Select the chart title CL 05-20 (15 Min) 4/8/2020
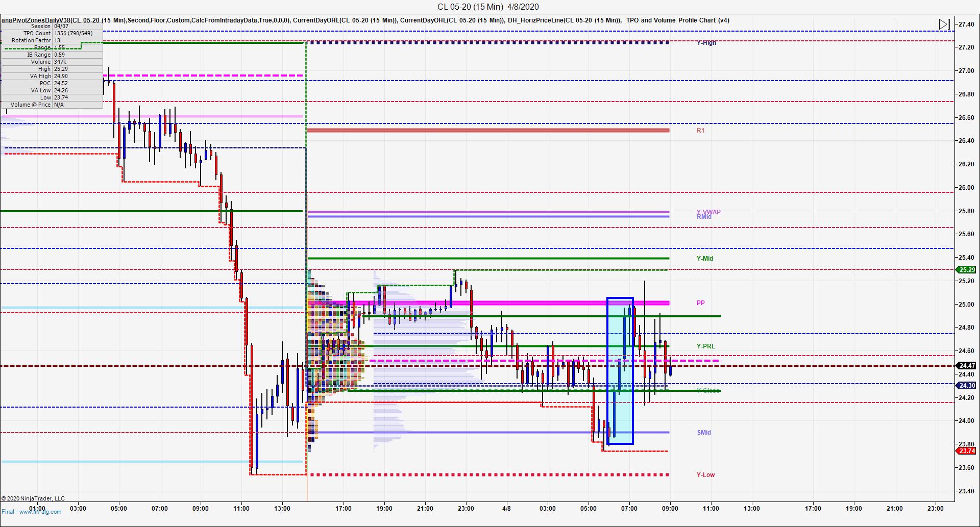 pos(488,7)
